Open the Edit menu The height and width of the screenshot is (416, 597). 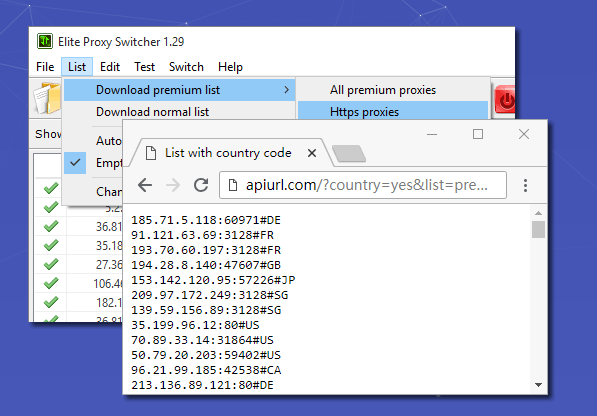pyautogui.click(x=110, y=67)
